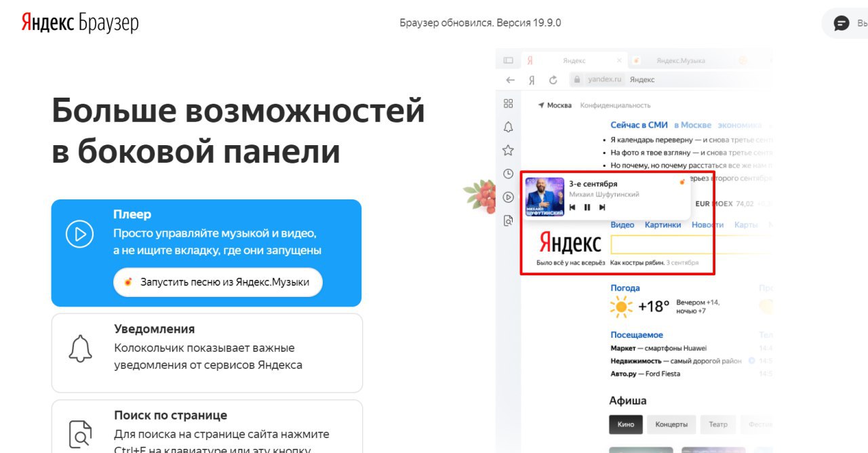Click song title 3-е сентября
This screenshot has width=868, height=453.
[593, 184]
